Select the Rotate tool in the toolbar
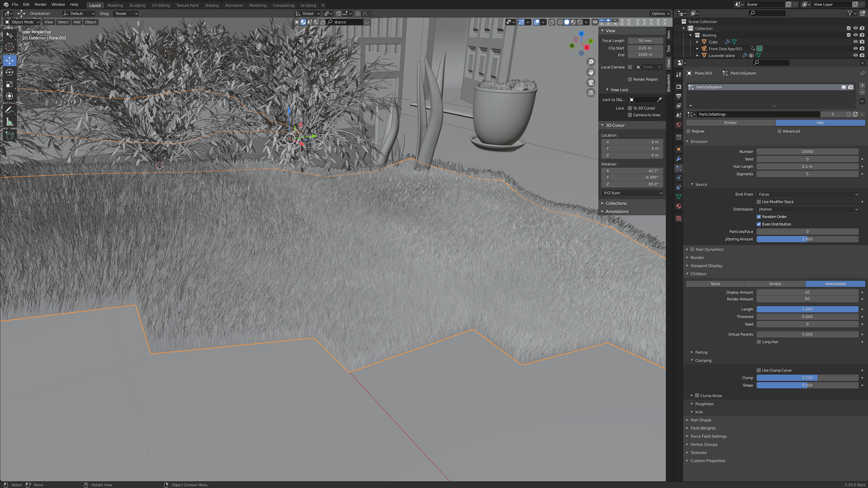Viewport: 868px width, 488px height. coord(9,72)
